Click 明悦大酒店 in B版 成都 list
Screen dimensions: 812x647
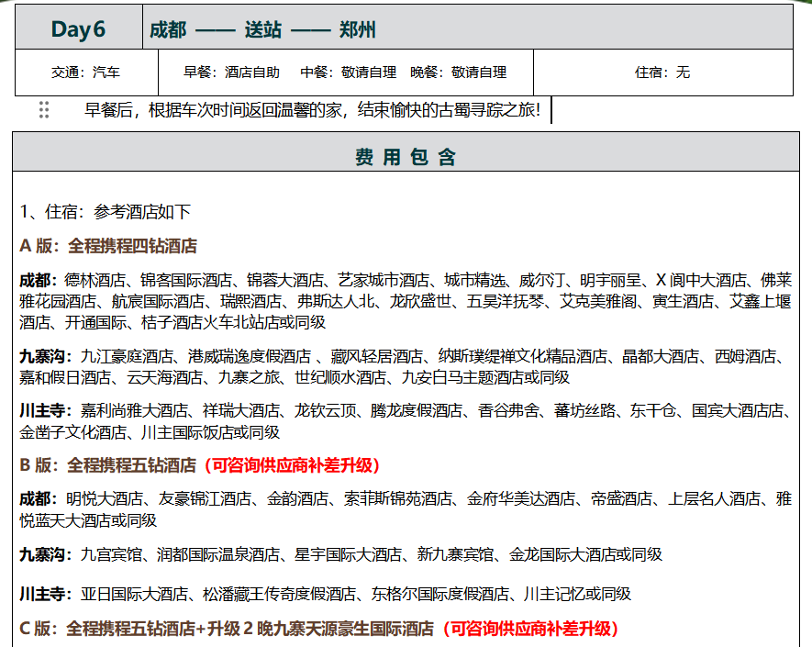[x=105, y=499]
